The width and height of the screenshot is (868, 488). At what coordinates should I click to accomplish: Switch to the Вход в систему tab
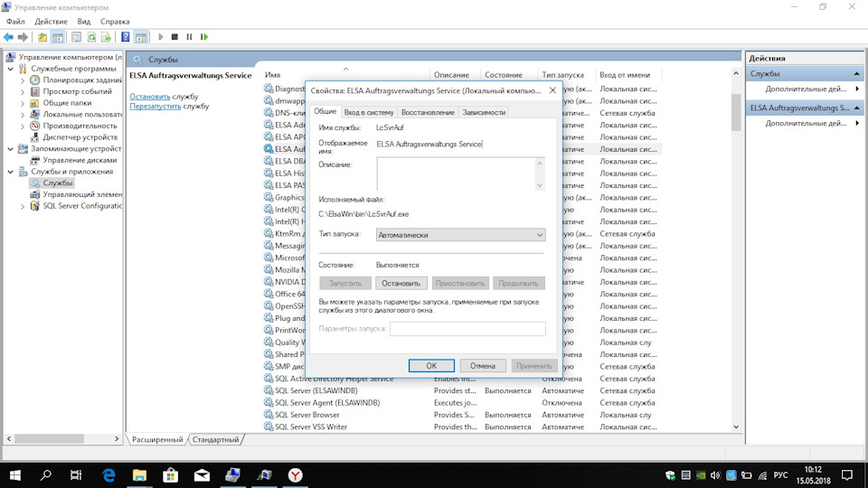[x=368, y=112]
